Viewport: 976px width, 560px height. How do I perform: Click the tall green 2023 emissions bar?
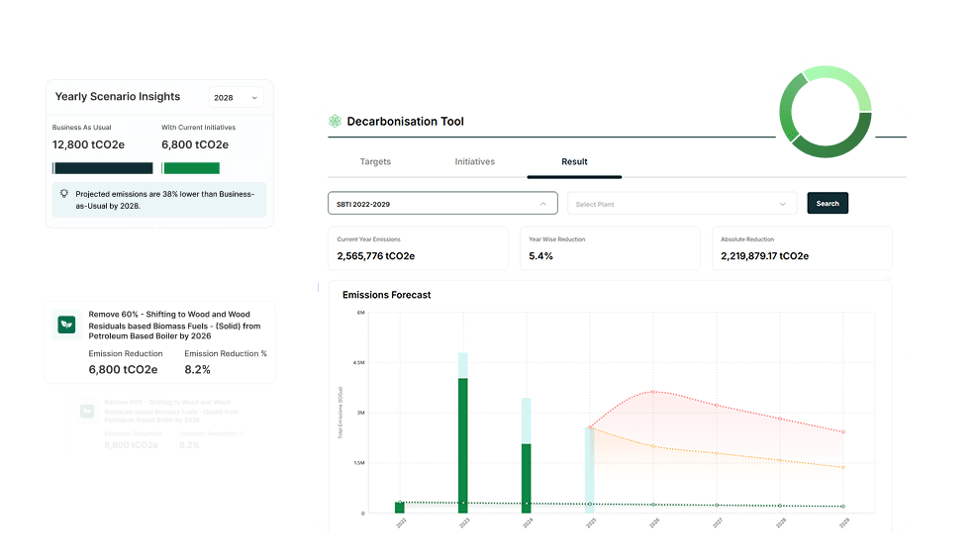[463, 445]
